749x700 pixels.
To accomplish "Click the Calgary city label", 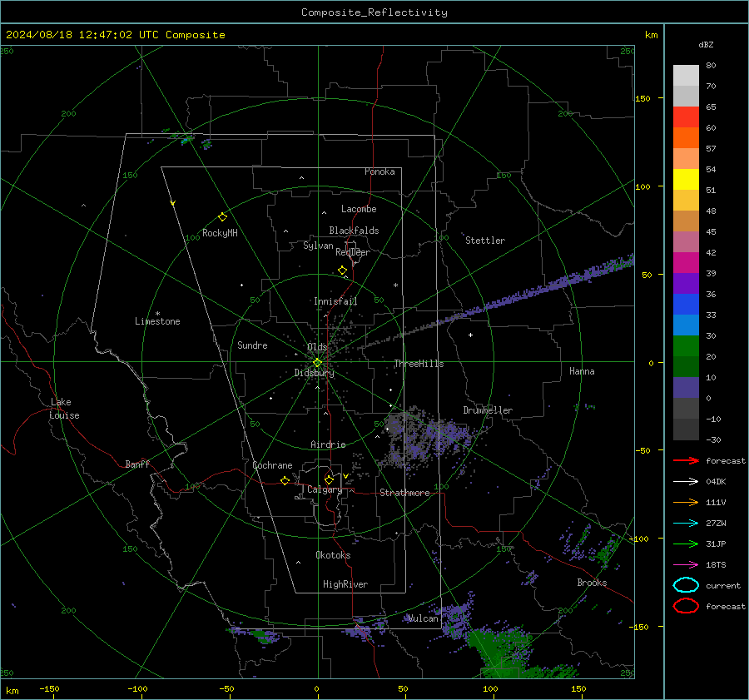I will coord(325,489).
